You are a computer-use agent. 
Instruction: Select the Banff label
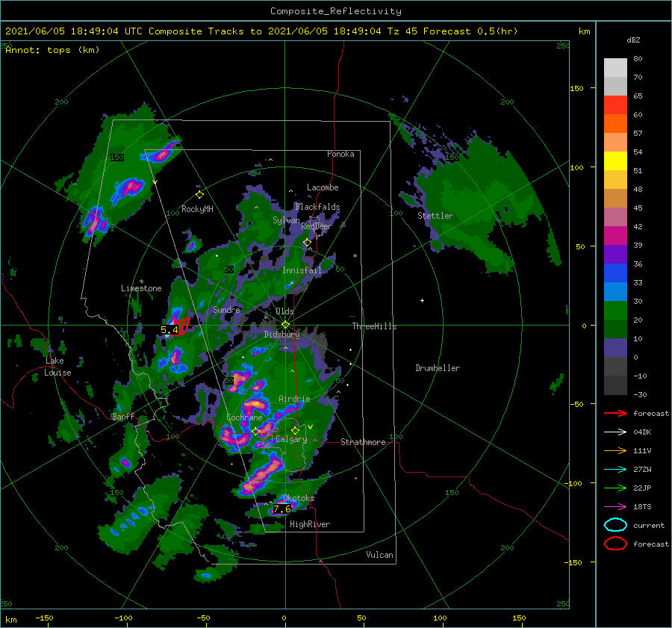(123, 416)
